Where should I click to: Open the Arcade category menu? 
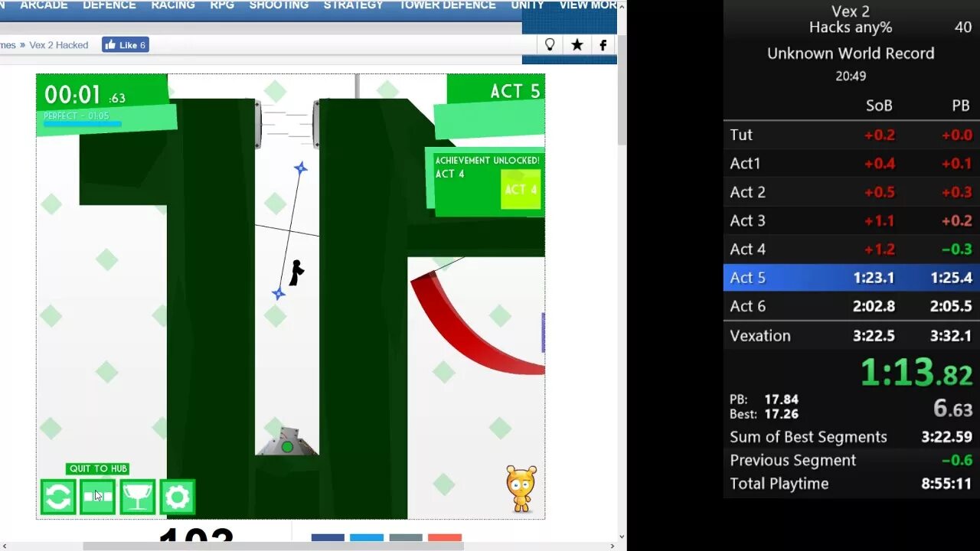pyautogui.click(x=44, y=5)
